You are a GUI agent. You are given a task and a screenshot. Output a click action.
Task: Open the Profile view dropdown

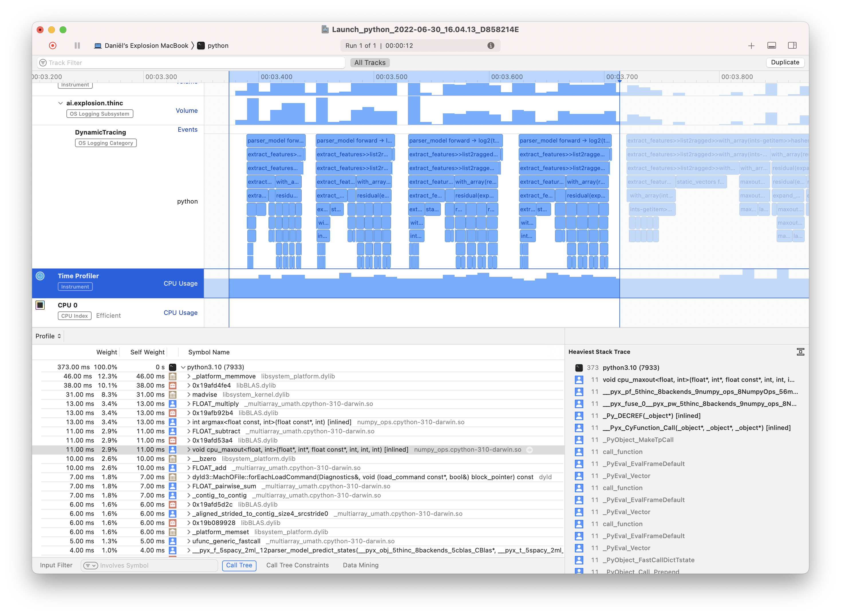[x=48, y=336]
